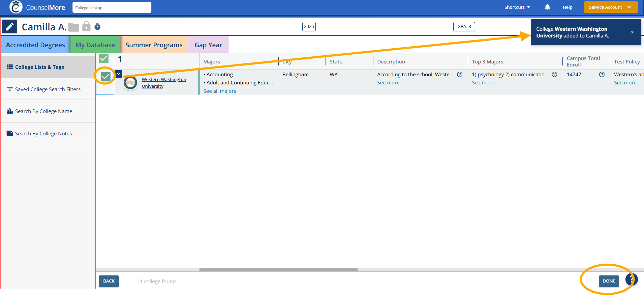This screenshot has height=295, width=644.
Task: Click the Search By College Name building icon
Action: 10,111
